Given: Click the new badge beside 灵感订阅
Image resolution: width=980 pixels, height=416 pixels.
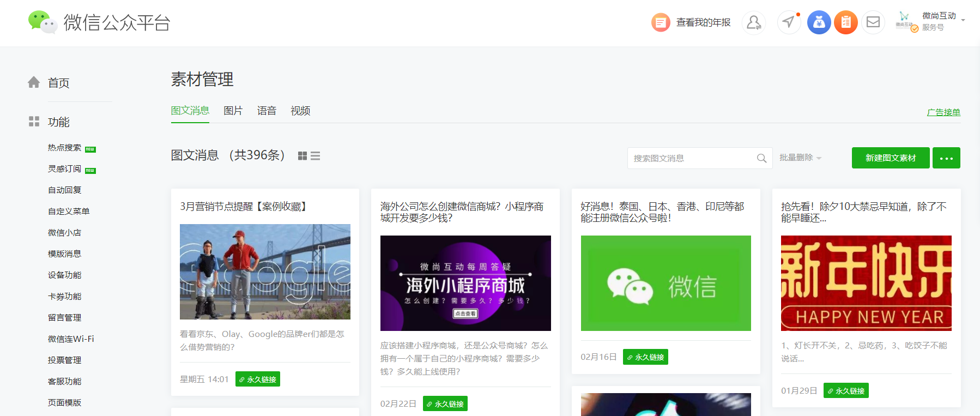Looking at the screenshot, I should 90,171.
